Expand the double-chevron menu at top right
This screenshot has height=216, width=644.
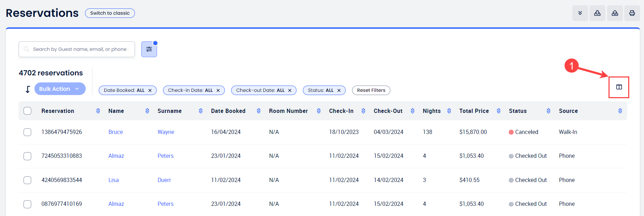(580, 13)
